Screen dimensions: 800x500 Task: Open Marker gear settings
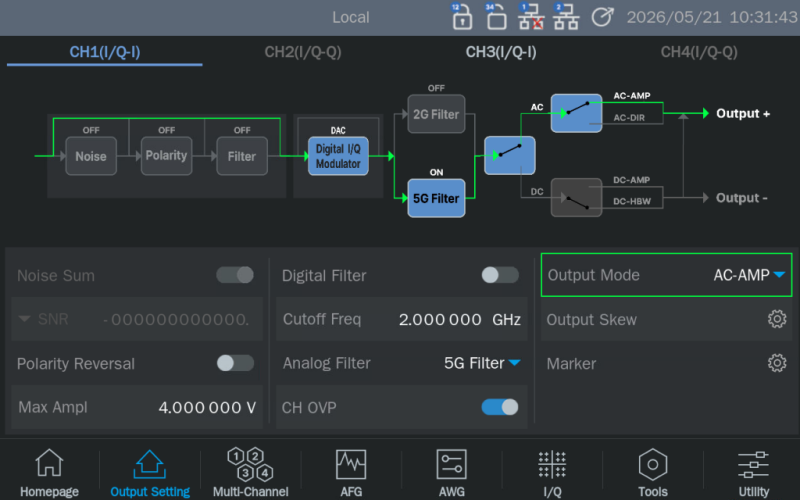pyautogui.click(x=777, y=363)
